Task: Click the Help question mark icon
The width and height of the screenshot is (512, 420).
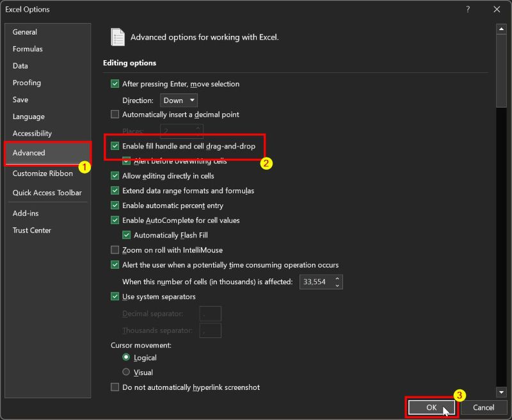Action: [x=468, y=10]
